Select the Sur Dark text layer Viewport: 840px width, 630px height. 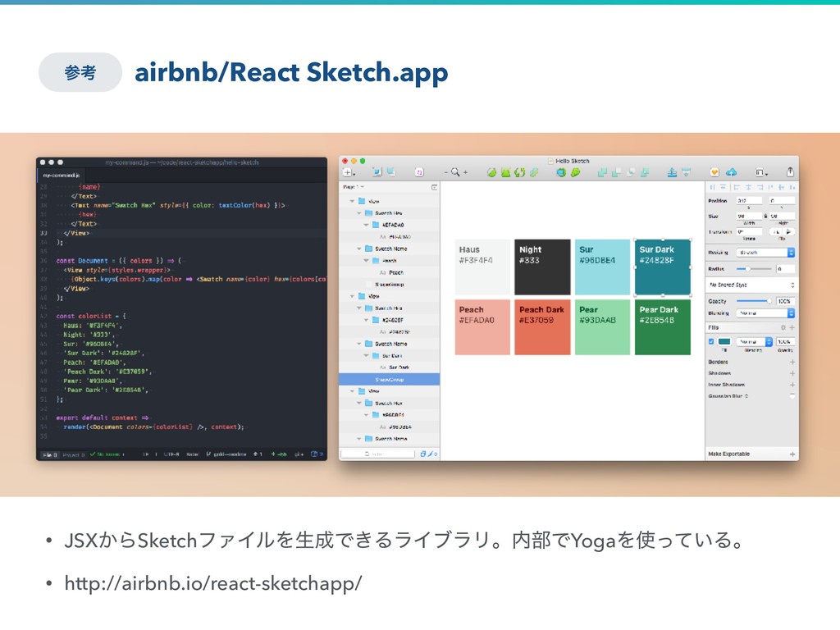(x=399, y=367)
